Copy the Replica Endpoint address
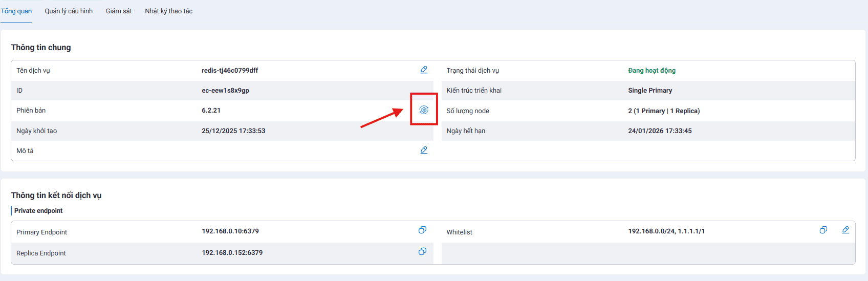Image resolution: width=868 pixels, height=281 pixels. (422, 251)
